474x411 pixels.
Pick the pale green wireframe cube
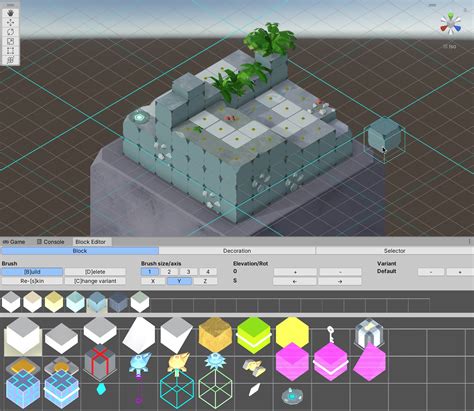(x=215, y=389)
